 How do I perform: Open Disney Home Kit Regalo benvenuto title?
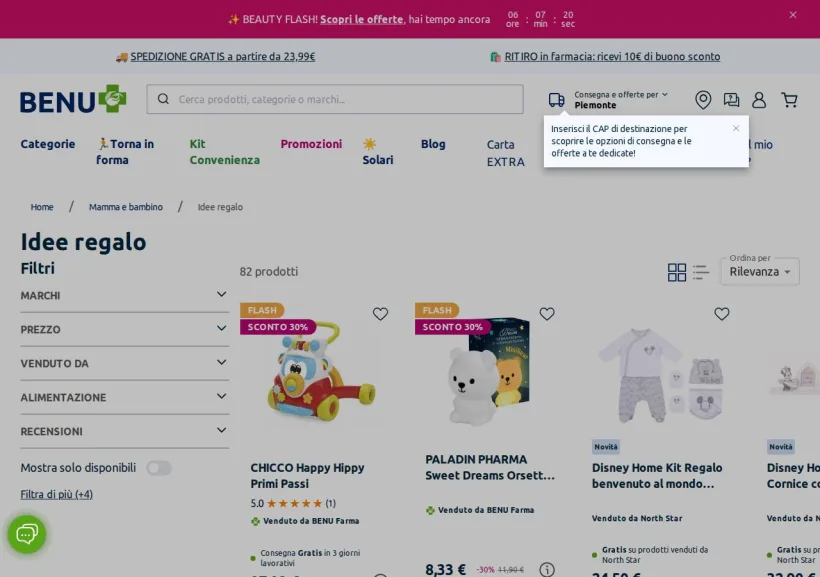click(657, 476)
